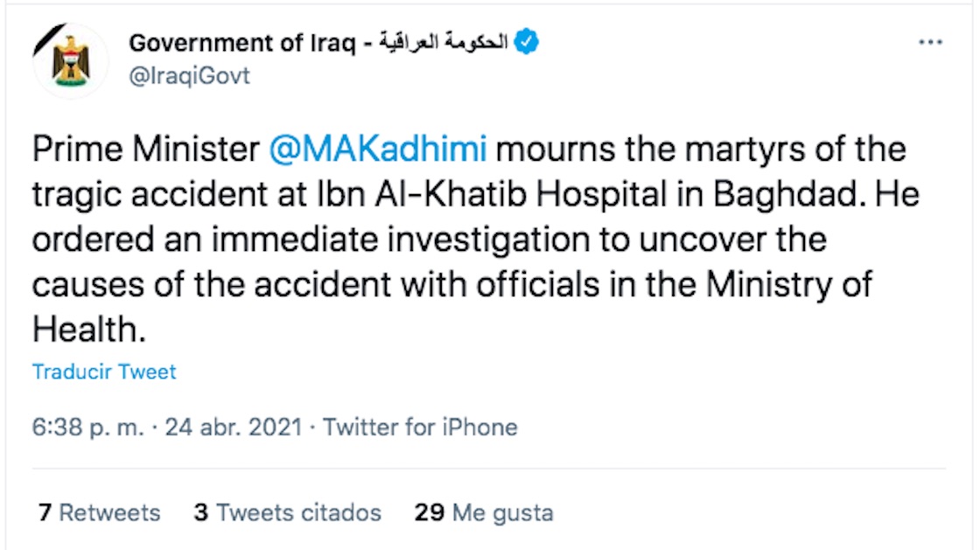Click the 6:38 p. m. timestamp
The width and height of the screenshot is (980, 550).
pos(85,428)
